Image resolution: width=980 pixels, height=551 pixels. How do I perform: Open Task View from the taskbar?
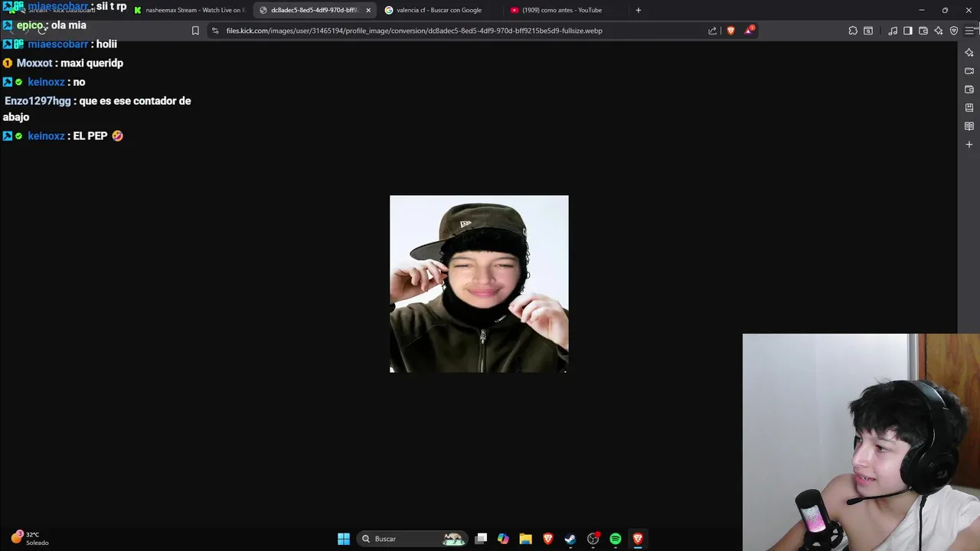(x=481, y=539)
